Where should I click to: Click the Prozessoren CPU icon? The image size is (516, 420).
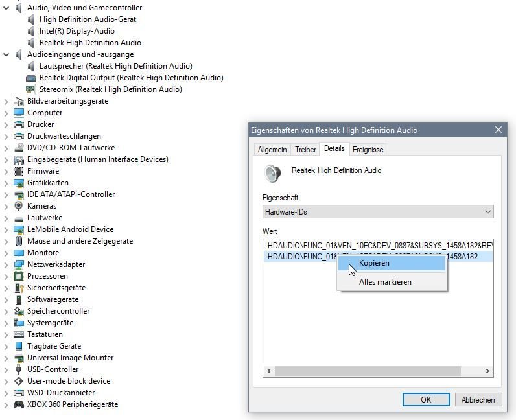point(19,276)
